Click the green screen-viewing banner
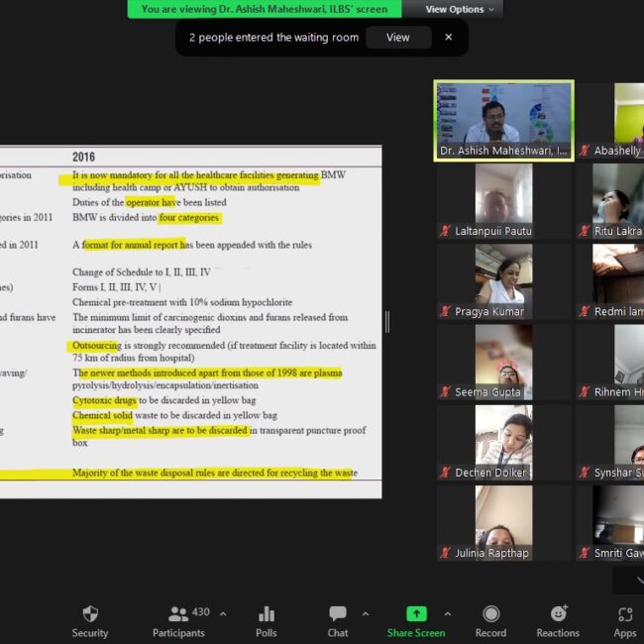 click(265, 9)
